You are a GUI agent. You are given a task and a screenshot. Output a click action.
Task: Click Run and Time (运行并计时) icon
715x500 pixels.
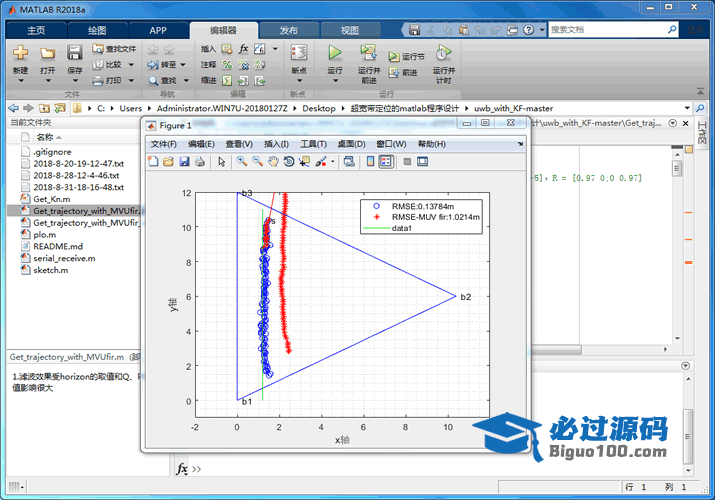pos(443,53)
